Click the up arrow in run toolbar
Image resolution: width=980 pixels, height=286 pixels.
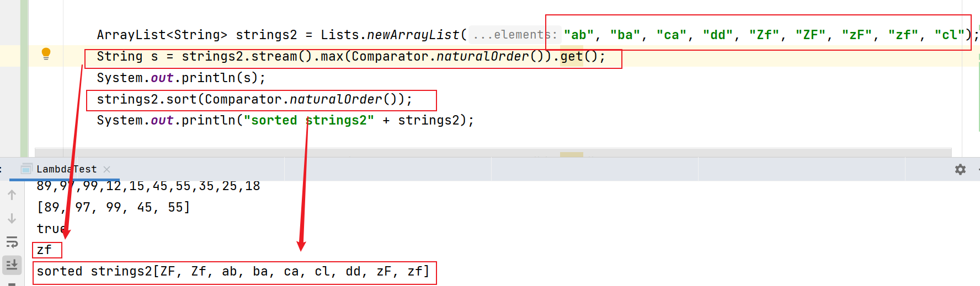click(12, 195)
